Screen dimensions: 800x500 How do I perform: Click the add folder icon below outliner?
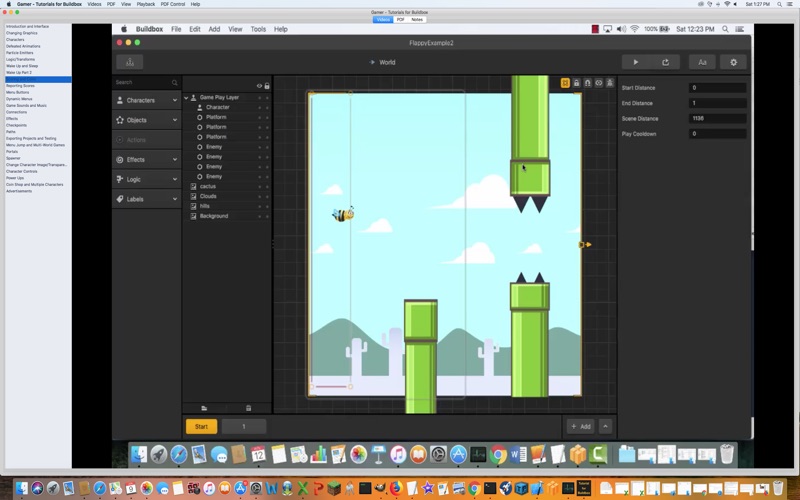pyautogui.click(x=204, y=408)
